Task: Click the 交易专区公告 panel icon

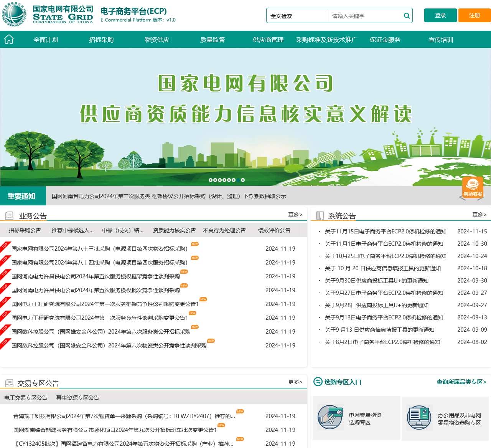Action: coord(9,383)
